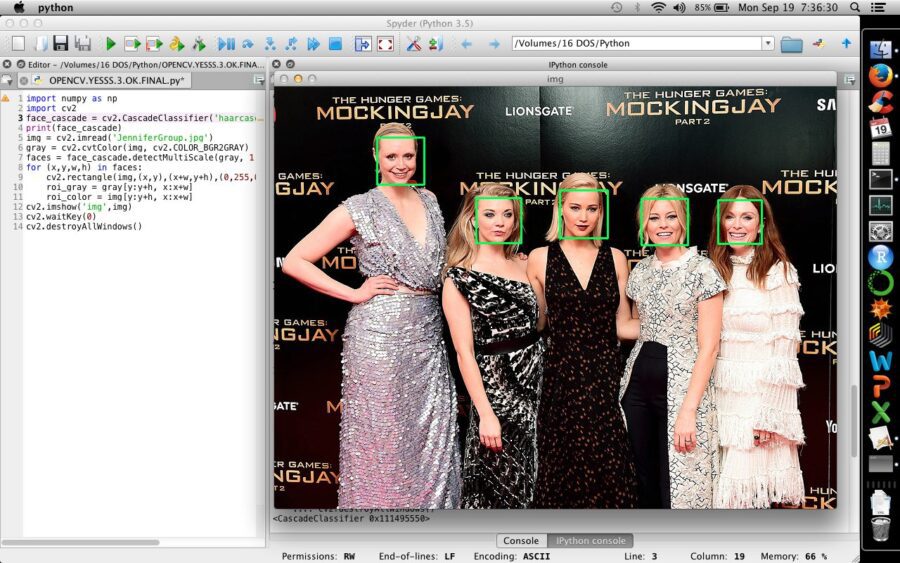Close the IPython console pane
Image resolution: width=900 pixels, height=563 pixels.
pyautogui.click(x=276, y=64)
